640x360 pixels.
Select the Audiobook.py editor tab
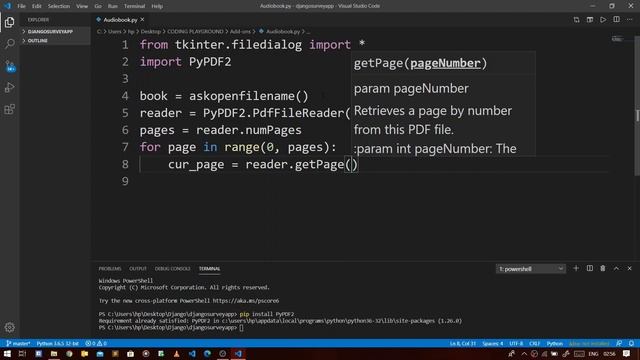pyautogui.click(x=120, y=20)
